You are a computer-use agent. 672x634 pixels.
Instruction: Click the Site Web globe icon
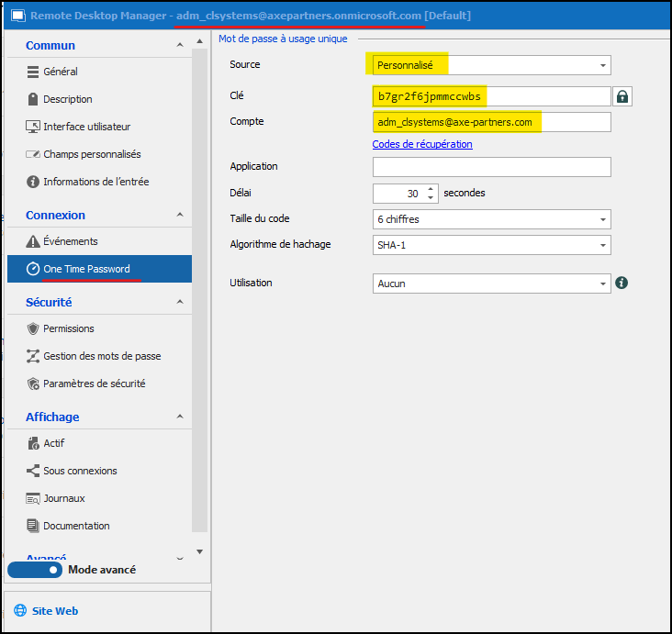click(20, 611)
